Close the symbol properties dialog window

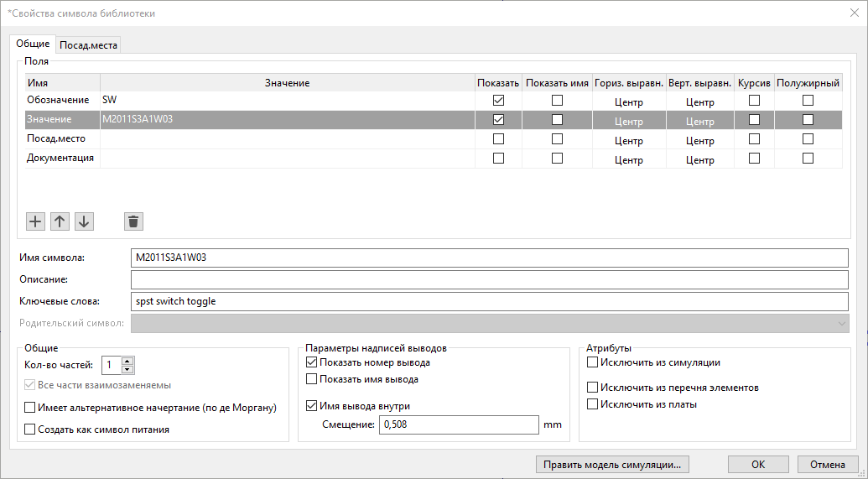point(852,13)
